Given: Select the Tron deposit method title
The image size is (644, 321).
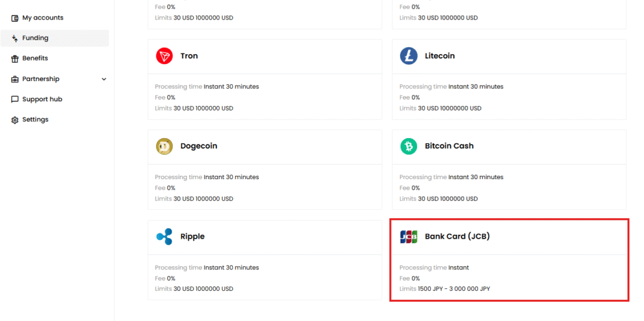Looking at the screenshot, I should pyautogui.click(x=189, y=56).
